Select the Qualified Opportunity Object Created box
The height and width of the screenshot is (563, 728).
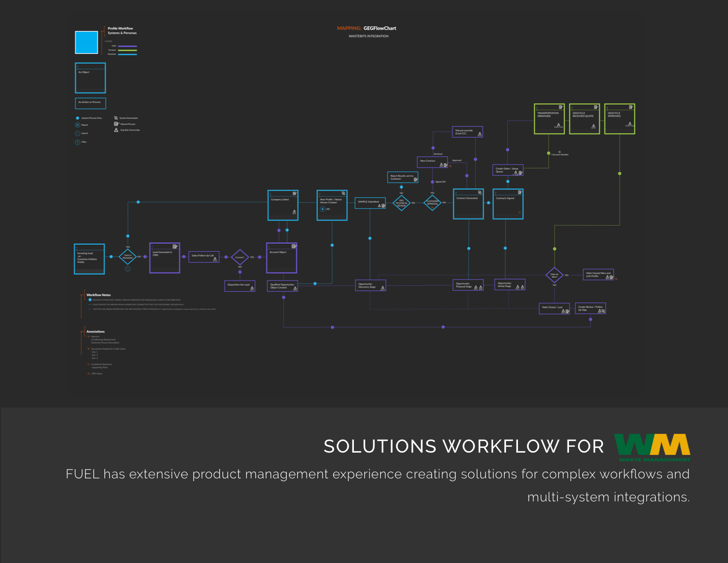[283, 286]
